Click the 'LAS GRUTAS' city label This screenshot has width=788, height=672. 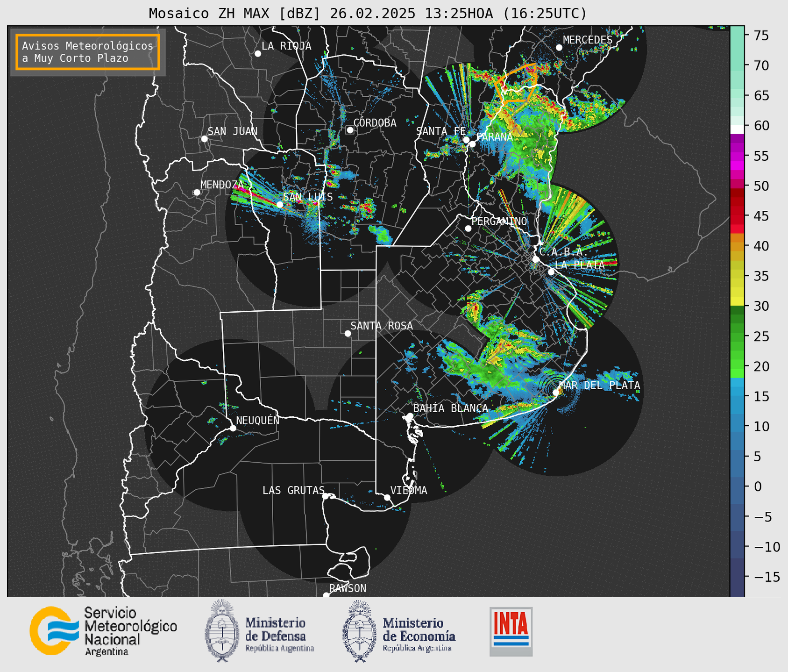pyautogui.click(x=293, y=490)
